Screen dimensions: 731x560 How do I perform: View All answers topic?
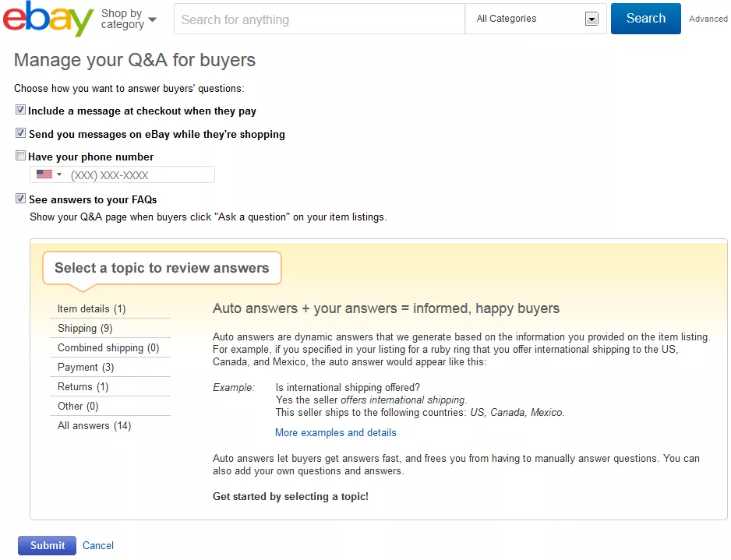[x=94, y=426]
